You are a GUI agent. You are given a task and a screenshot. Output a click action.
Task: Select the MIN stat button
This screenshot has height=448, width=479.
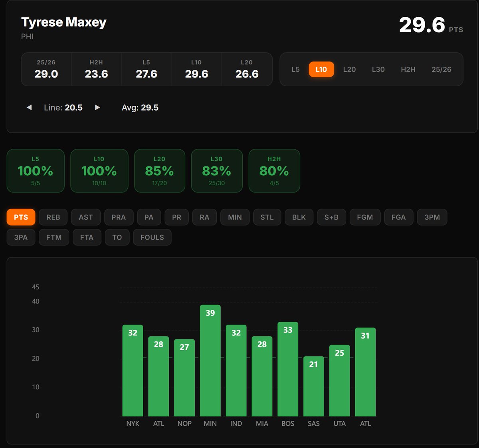pyautogui.click(x=235, y=217)
